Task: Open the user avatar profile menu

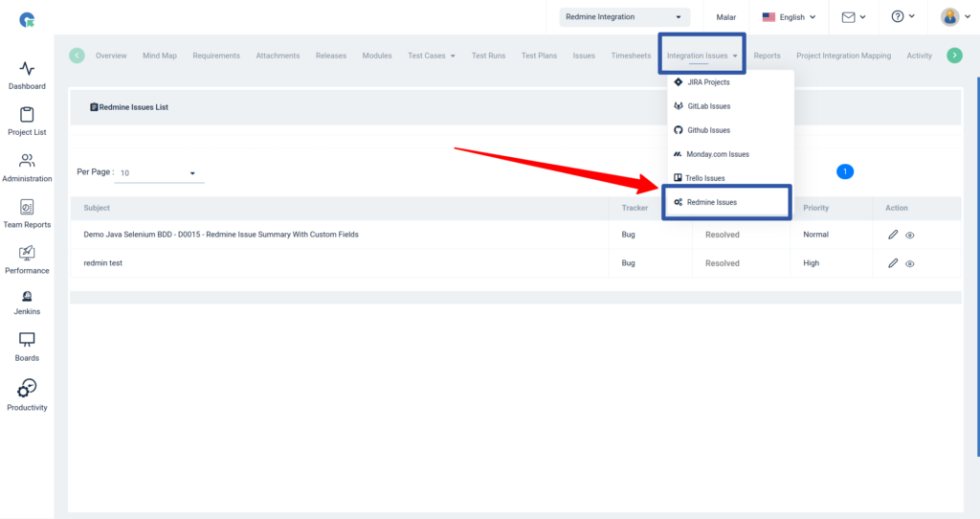Action: point(954,16)
